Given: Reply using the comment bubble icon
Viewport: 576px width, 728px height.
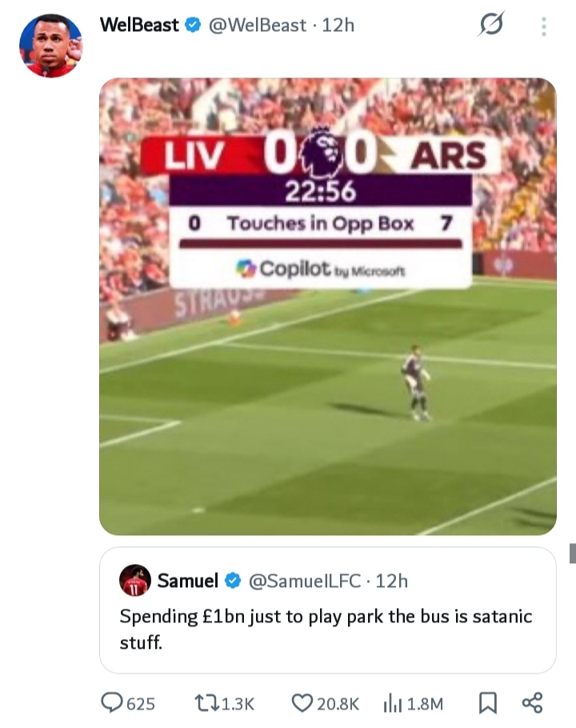Looking at the screenshot, I should [112, 702].
